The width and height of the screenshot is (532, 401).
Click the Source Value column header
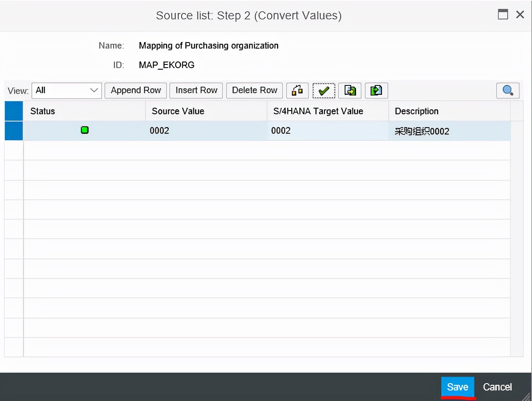[206, 111]
